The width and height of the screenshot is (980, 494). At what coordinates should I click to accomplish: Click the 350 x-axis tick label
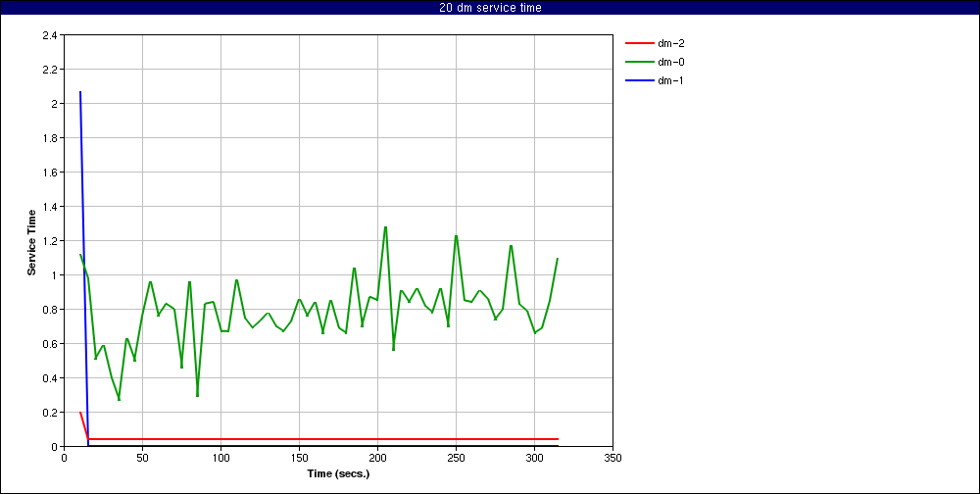(613, 457)
